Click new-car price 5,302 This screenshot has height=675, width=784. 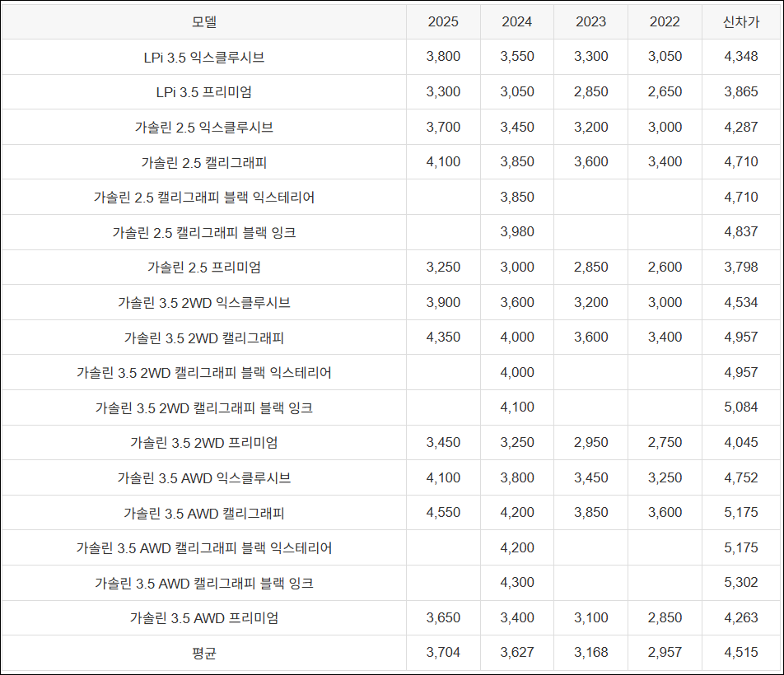(x=741, y=582)
